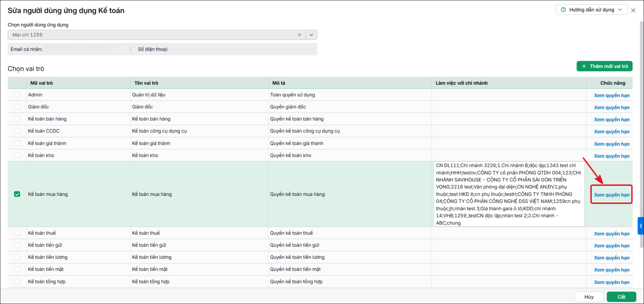Expand the Hướng dẫn sử dụng dropdown
Viewport: 644px width, 304px height.
coord(620,10)
